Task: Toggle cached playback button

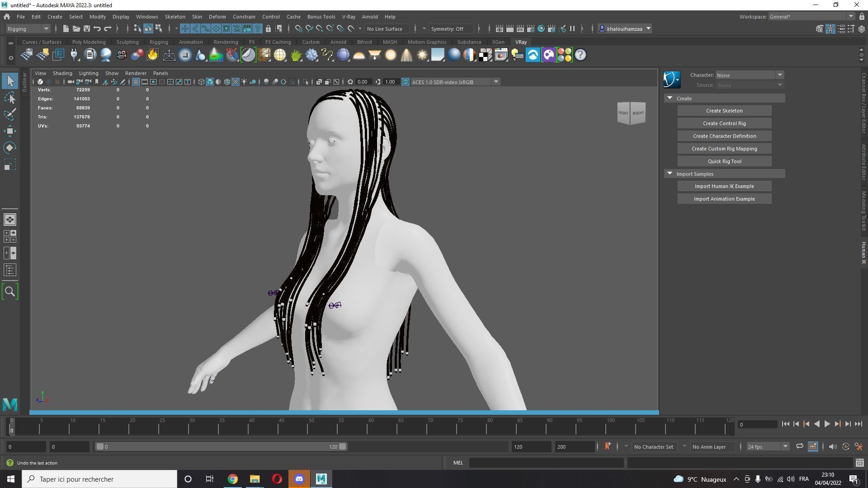Action: click(812, 446)
